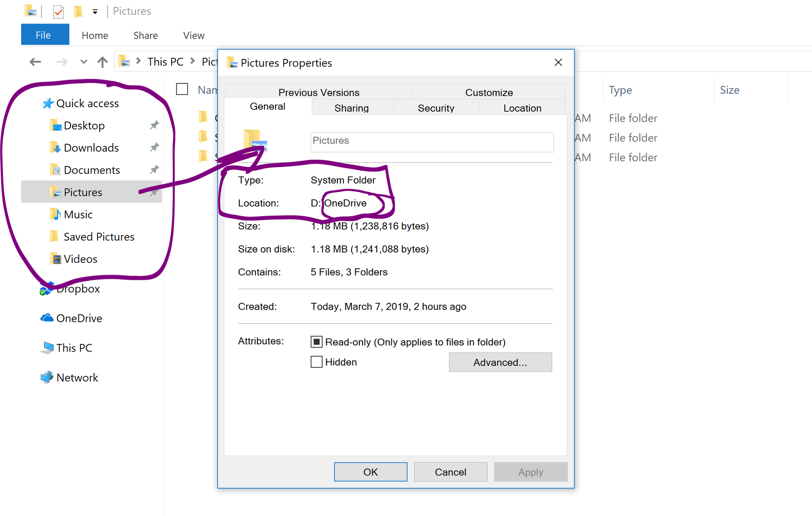Click the first row's File folder type cell
The height and width of the screenshot is (516, 812).
coord(633,118)
